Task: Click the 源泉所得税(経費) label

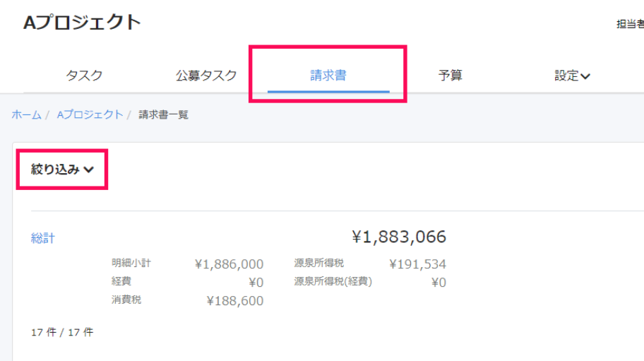Action: point(333,281)
